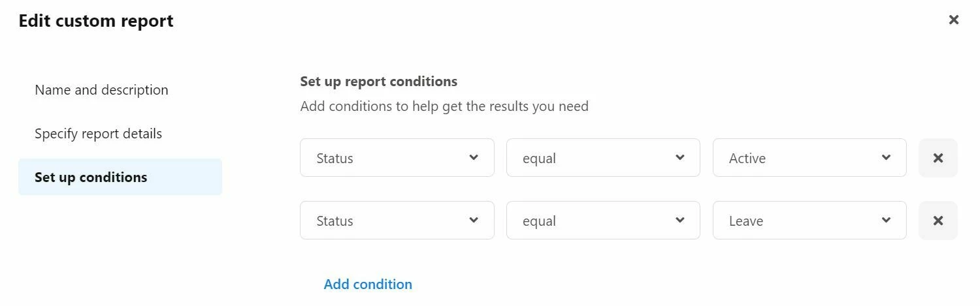Close the Edit custom report dialog

point(954,20)
